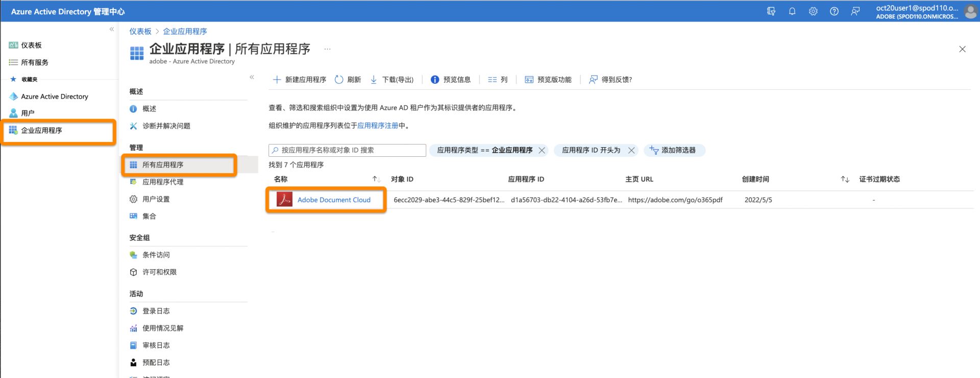Open 应用程序 ID 开头为 filter
Screen dimensions: 980x378
(591, 150)
